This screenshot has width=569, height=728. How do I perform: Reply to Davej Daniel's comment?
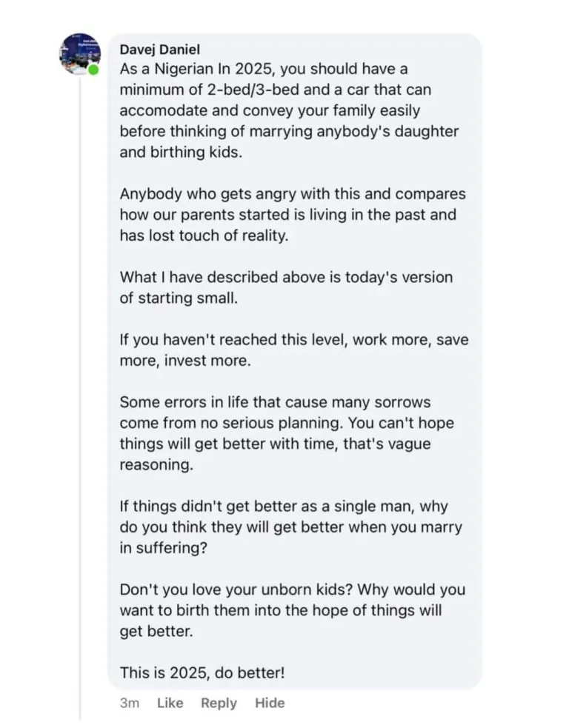(x=219, y=703)
